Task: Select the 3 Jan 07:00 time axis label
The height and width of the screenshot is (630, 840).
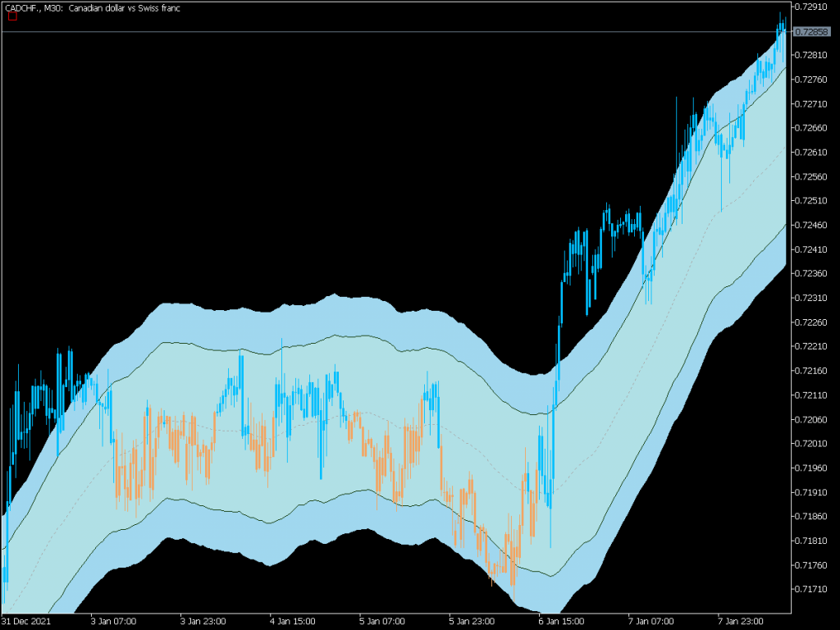Action: pyautogui.click(x=112, y=621)
